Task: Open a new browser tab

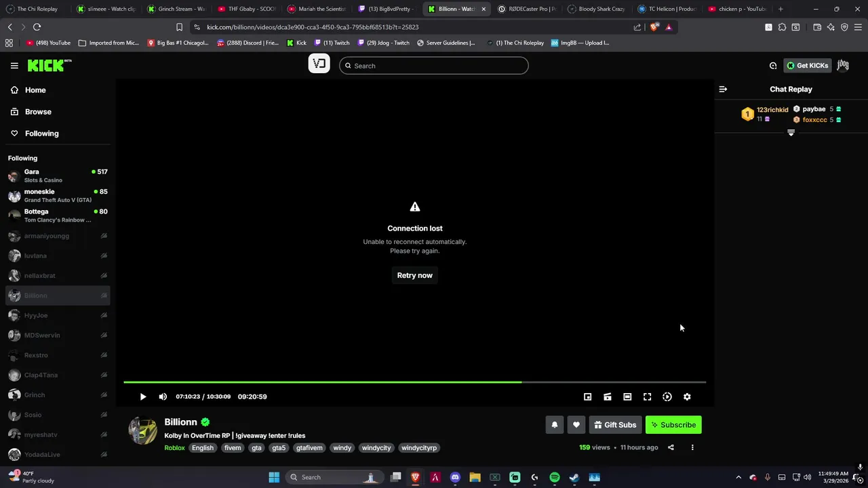Action: pos(781,9)
